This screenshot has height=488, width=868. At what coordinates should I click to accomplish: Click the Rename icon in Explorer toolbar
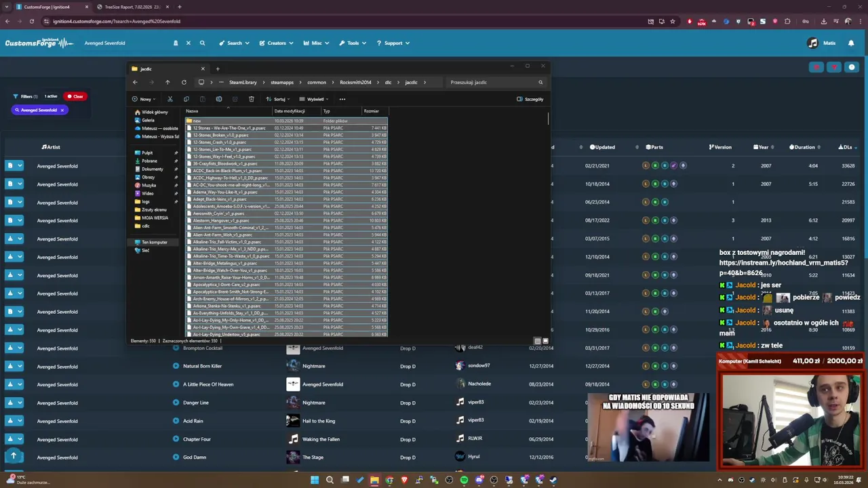[x=219, y=99]
